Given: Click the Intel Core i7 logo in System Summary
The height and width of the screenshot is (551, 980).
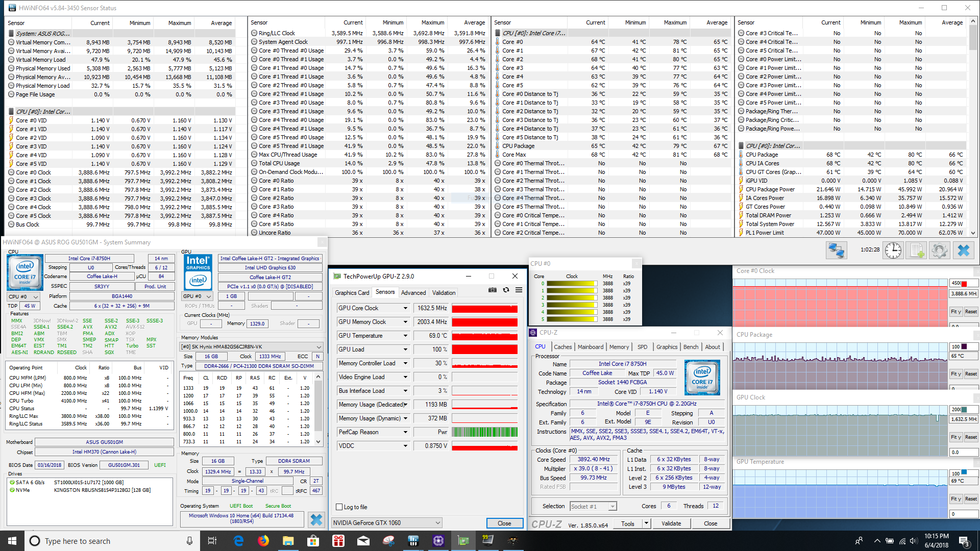Looking at the screenshot, I should point(24,272).
